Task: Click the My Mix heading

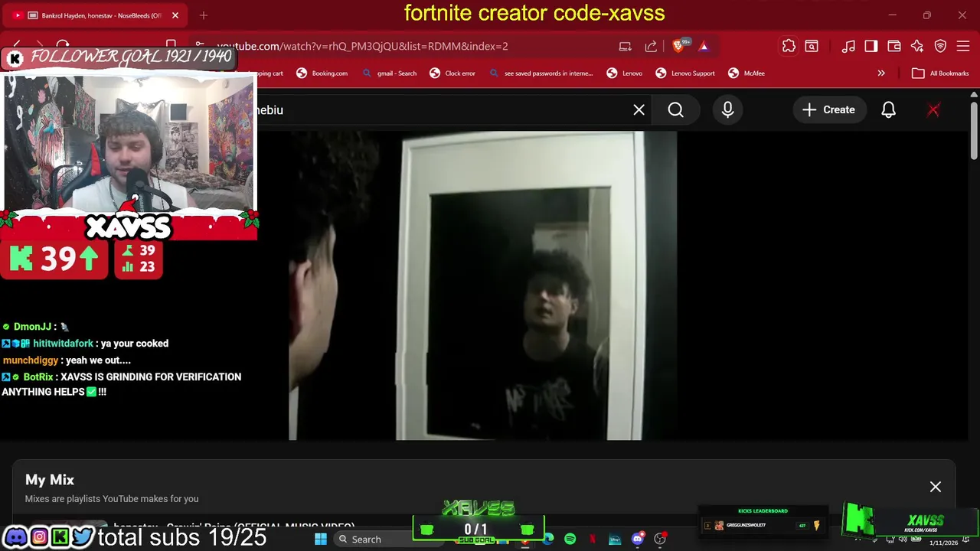Action: click(50, 480)
